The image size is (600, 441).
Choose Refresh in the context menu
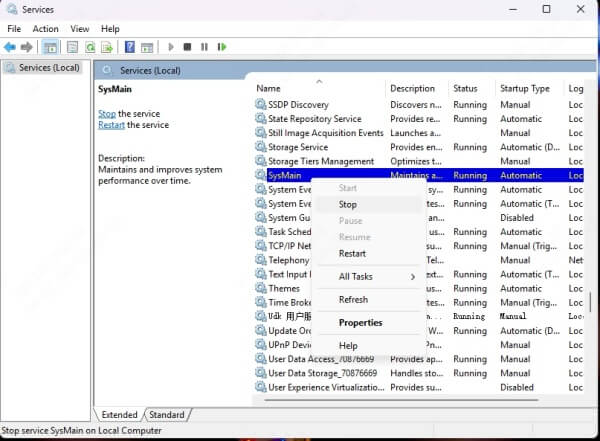[369, 299]
